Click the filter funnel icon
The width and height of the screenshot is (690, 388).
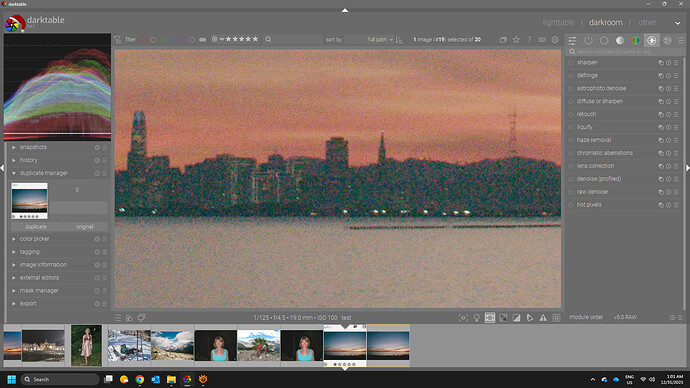[117, 40]
